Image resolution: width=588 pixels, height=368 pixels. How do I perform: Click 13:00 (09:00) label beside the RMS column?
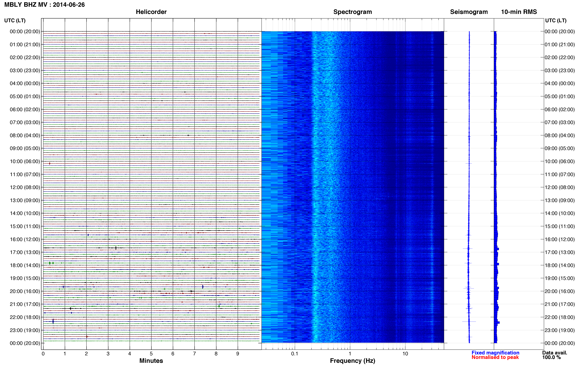click(560, 200)
